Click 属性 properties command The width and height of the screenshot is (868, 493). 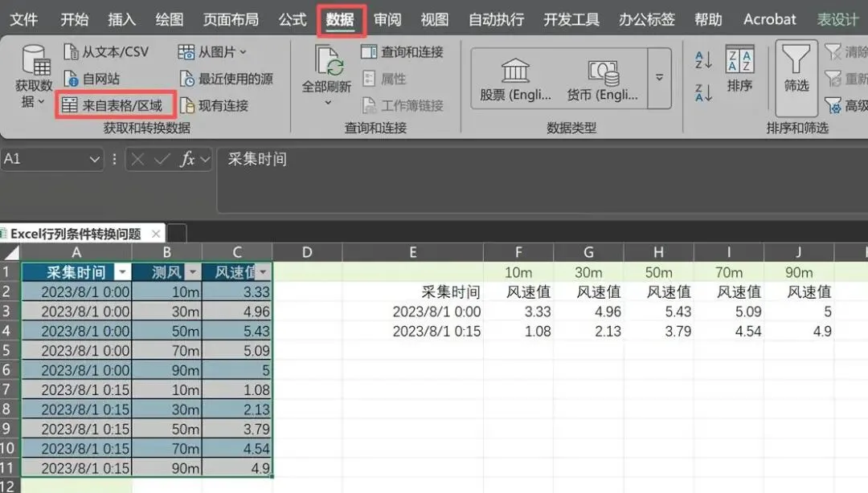[x=385, y=79]
